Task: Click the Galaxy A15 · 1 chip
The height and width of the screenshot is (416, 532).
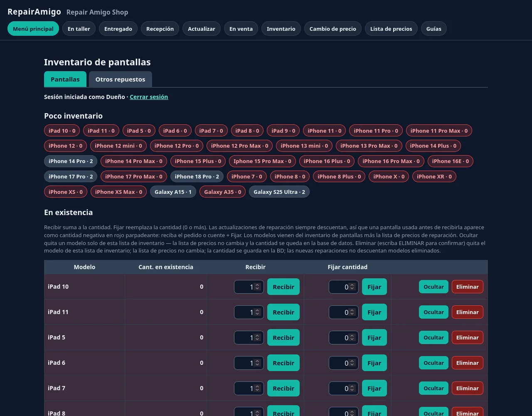Action: tap(173, 192)
